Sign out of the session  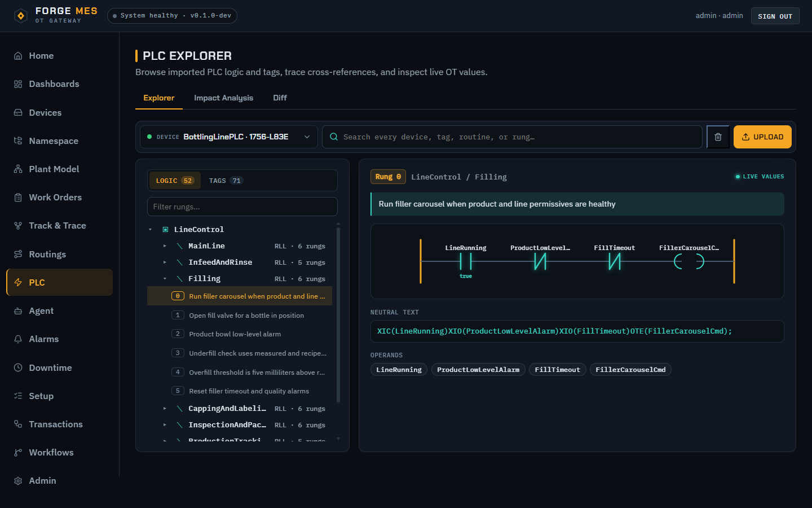pyautogui.click(x=775, y=16)
